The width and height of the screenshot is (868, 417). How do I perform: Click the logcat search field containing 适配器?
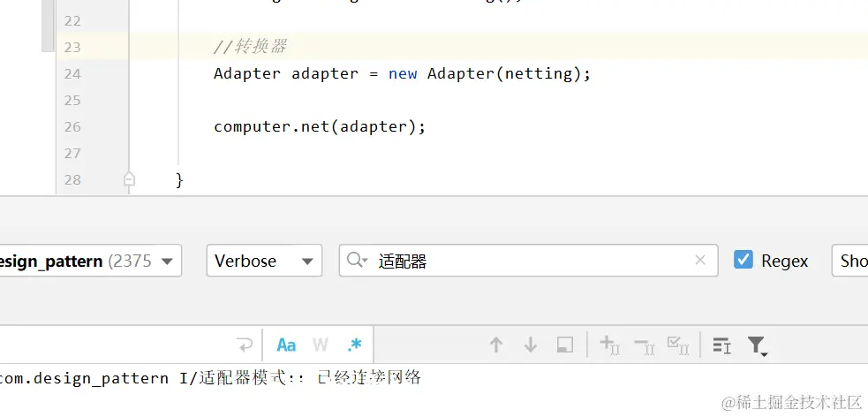[529, 261]
